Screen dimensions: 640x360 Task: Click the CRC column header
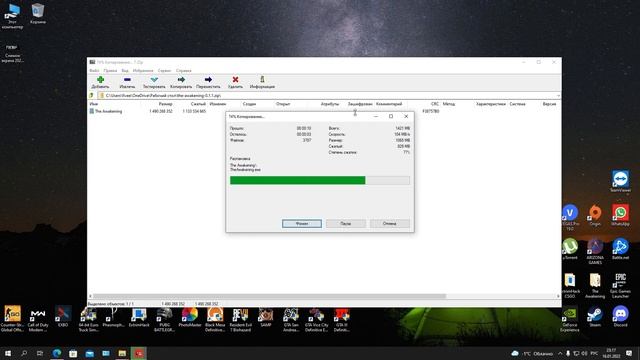coord(435,104)
